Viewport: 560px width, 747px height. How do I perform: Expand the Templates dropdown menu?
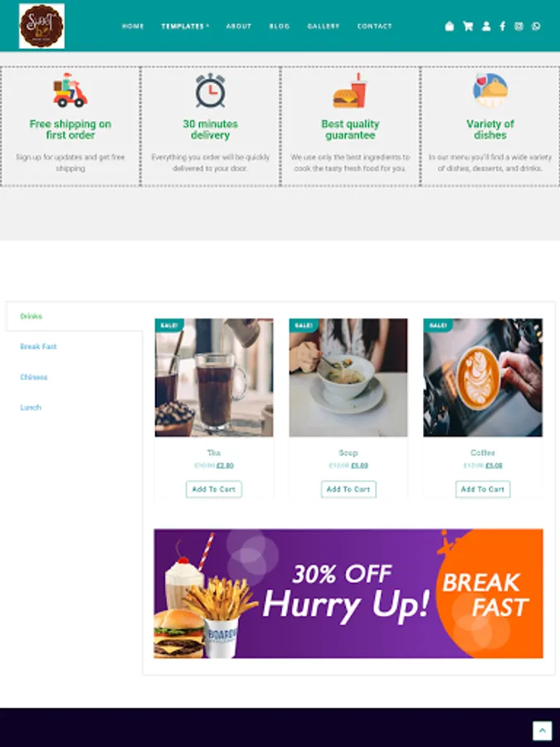[185, 27]
